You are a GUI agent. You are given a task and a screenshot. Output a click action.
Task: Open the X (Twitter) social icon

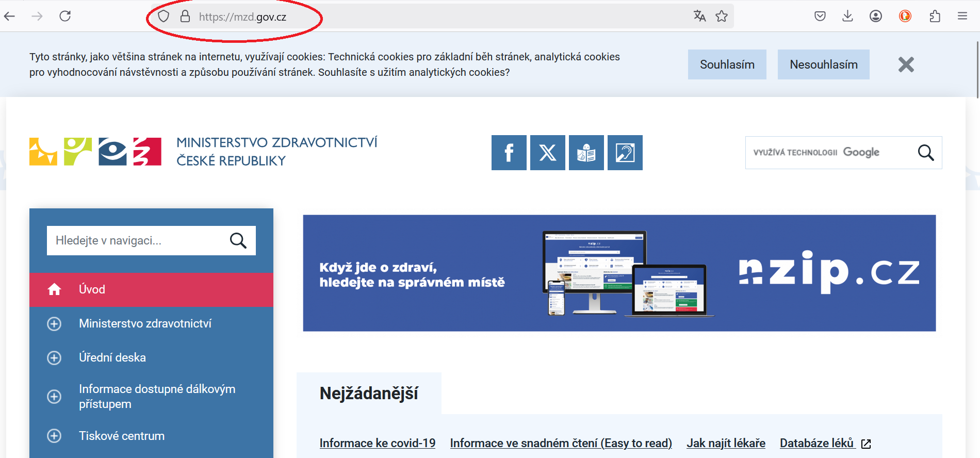point(547,153)
